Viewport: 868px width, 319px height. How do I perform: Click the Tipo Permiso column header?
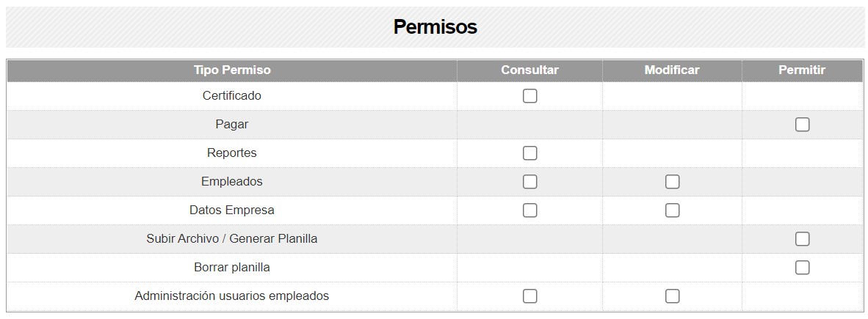point(232,70)
